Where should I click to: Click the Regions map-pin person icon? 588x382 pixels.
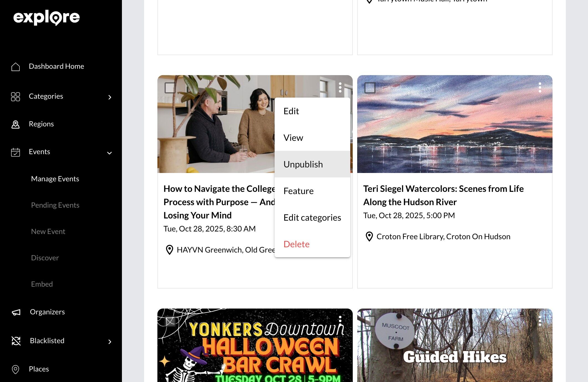(x=16, y=124)
